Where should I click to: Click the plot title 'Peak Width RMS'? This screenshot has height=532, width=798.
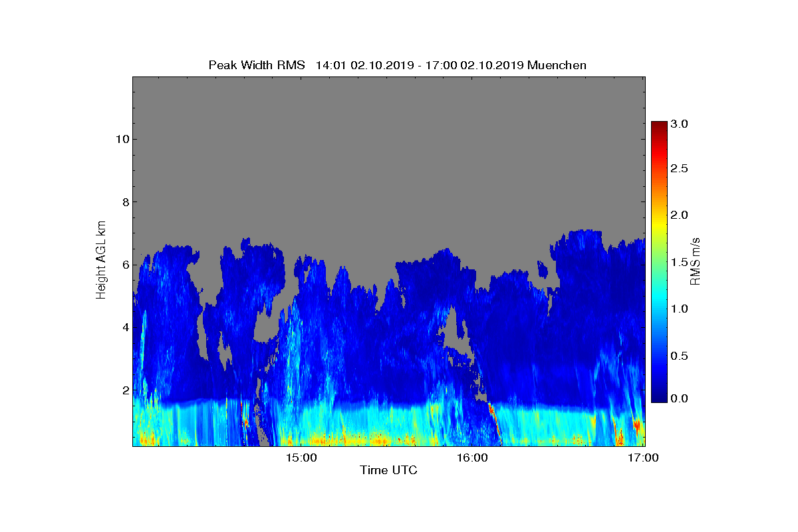point(257,65)
